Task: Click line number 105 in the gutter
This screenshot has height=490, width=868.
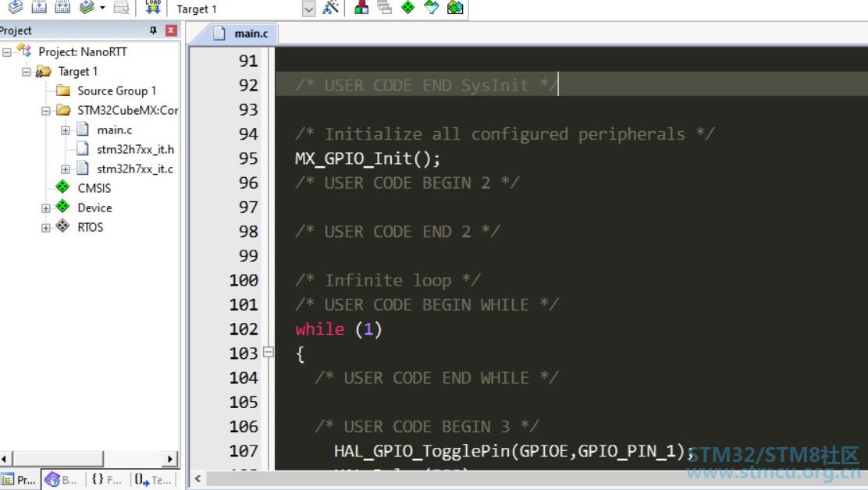Action: pyautogui.click(x=244, y=402)
